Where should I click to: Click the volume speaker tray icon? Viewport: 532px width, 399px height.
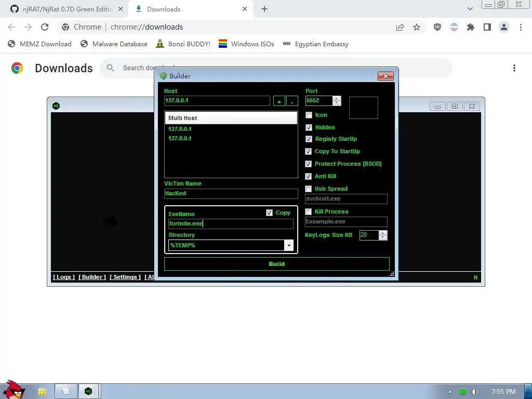coord(475,392)
